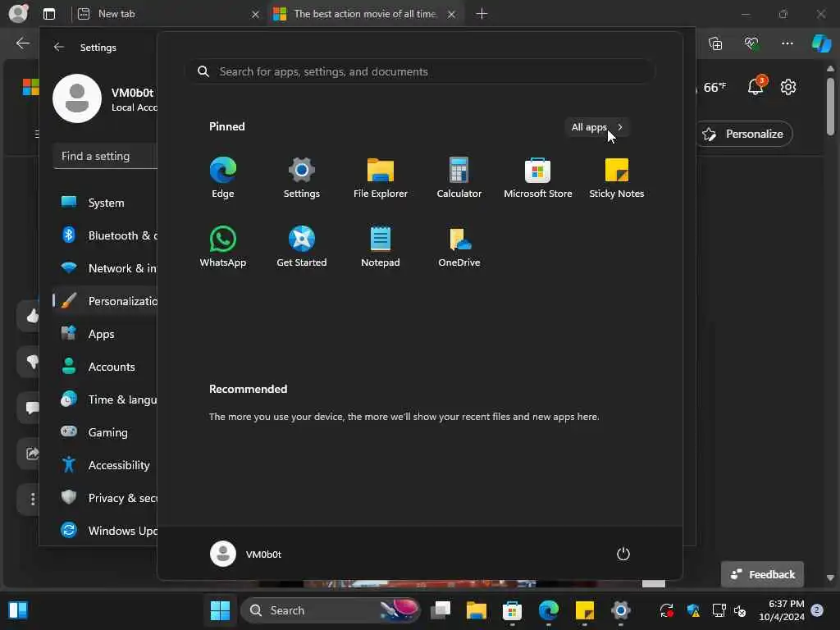The image size is (840, 630).
Task: Open a new browser tab
Action: (x=482, y=14)
